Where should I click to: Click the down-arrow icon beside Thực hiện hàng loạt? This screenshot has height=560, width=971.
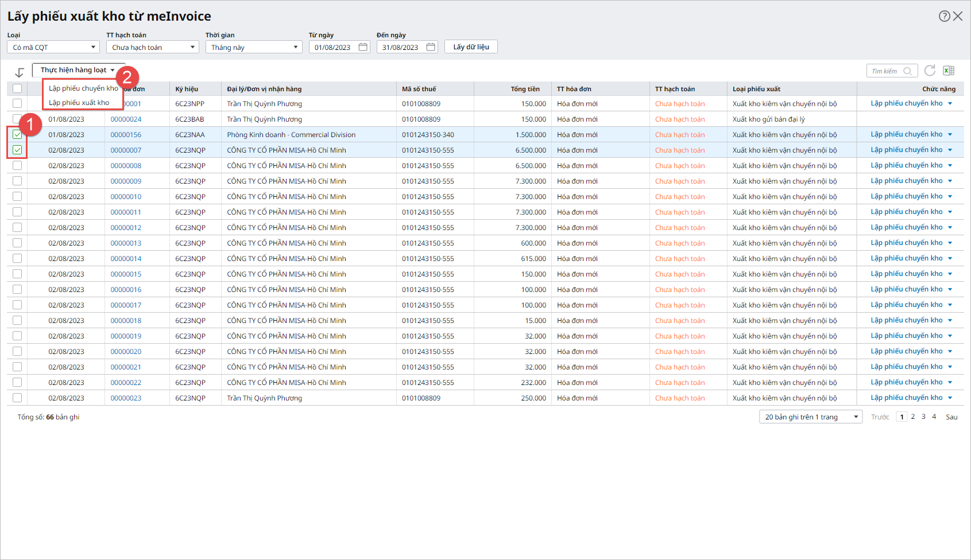[x=20, y=72]
